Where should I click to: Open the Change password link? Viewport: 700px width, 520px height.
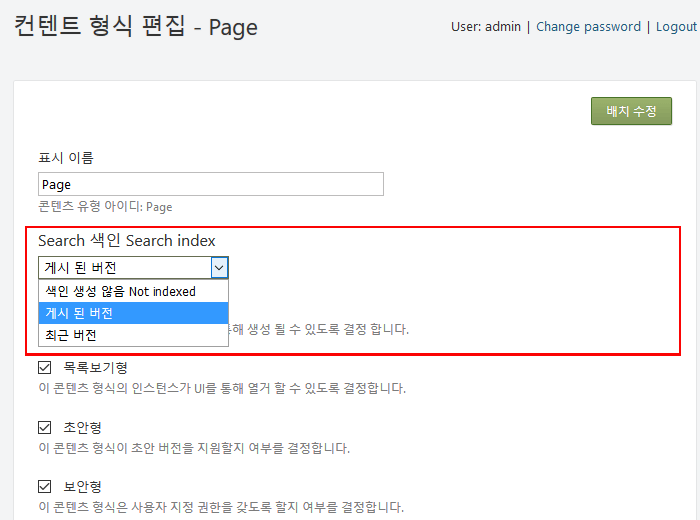(588, 27)
